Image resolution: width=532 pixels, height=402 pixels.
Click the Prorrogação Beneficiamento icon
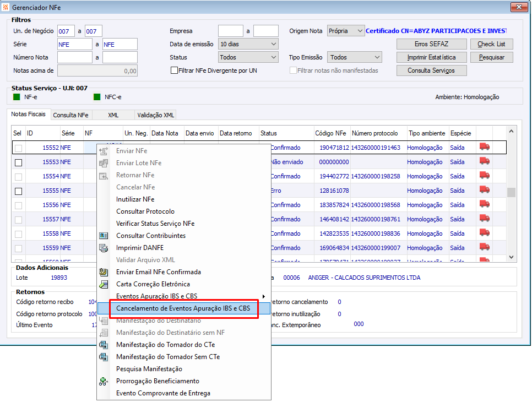tap(104, 381)
